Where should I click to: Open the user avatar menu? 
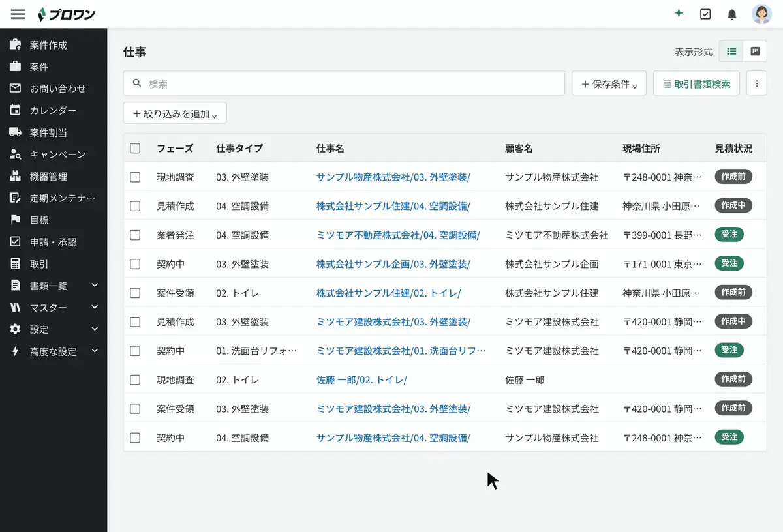pos(761,14)
